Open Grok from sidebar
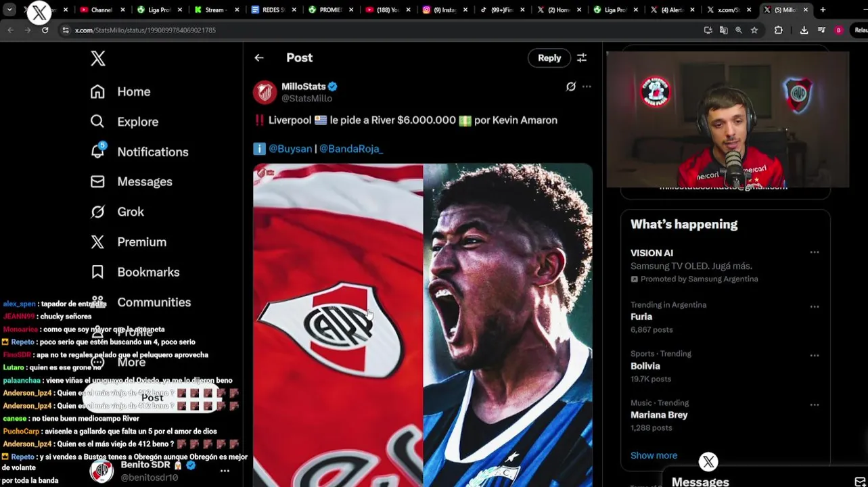Image resolution: width=868 pixels, height=487 pixels. click(117, 212)
